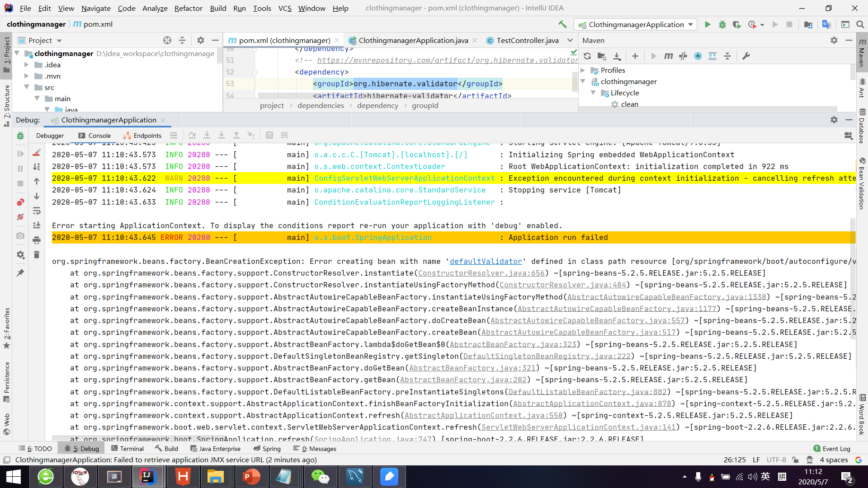Open WeChat from Windows taskbar
Screen dimensions: 868x488
(321, 477)
